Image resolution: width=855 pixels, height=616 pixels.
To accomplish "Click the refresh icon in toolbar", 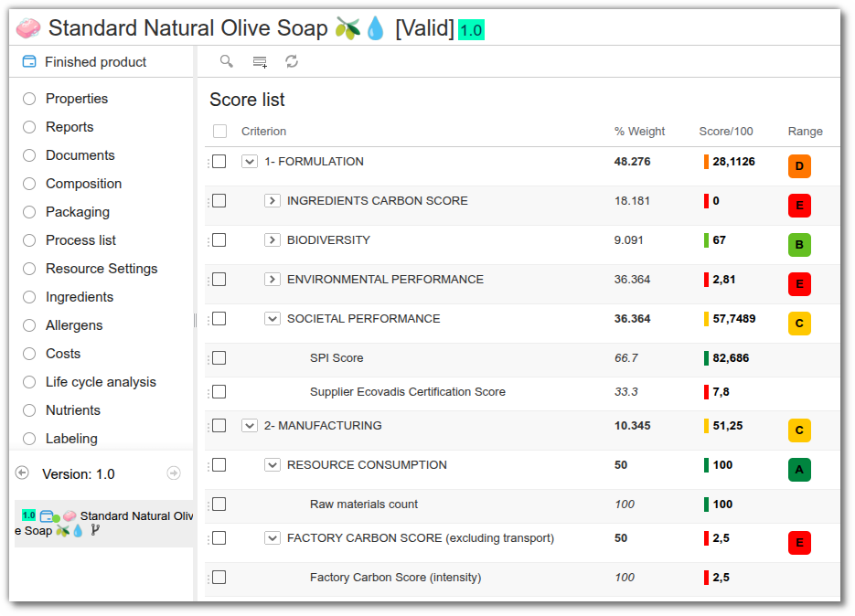I will (x=292, y=61).
